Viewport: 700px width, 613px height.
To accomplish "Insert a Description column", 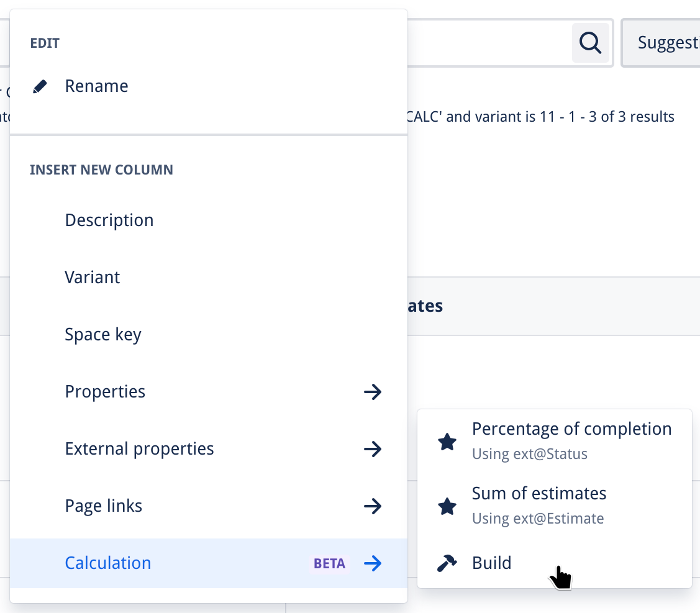I will tap(109, 220).
